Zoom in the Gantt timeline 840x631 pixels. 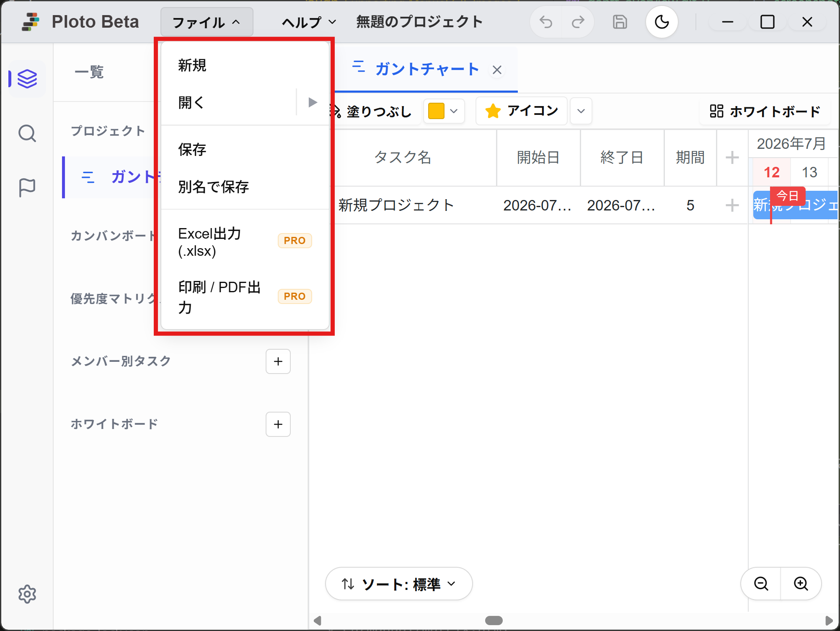801,584
